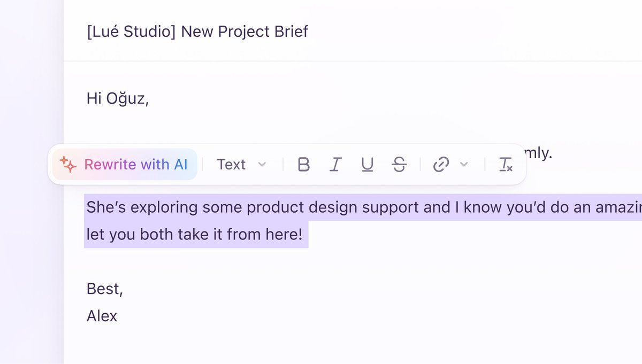Click the Rewrite with AI button
642x364 pixels.
click(x=125, y=165)
